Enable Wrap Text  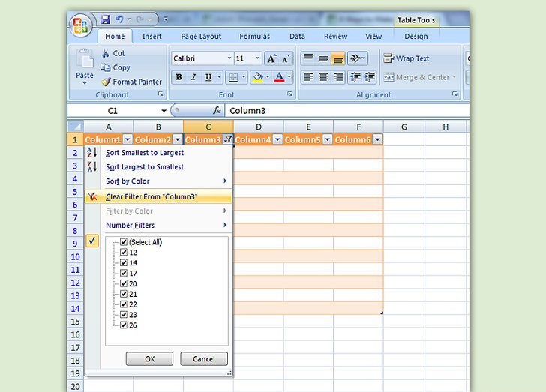[x=406, y=58]
